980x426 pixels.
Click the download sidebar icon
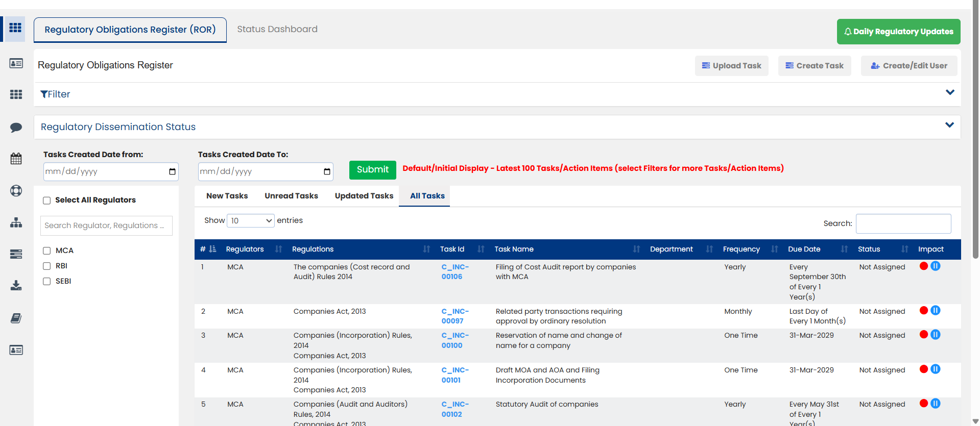click(16, 285)
